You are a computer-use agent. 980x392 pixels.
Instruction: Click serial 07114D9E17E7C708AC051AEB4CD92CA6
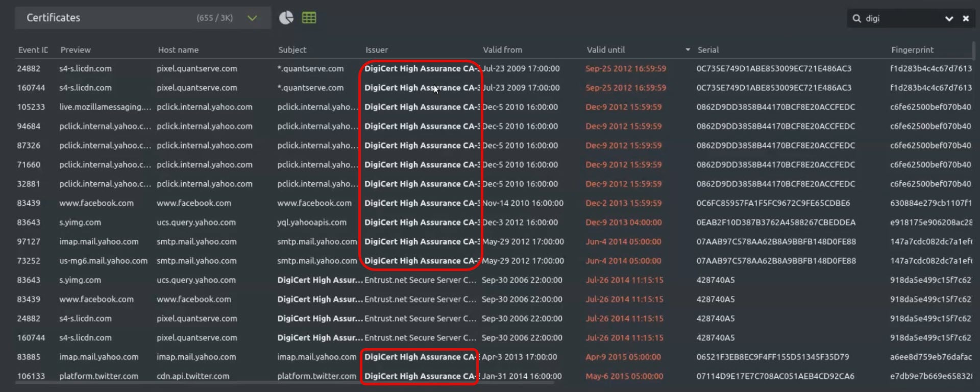point(775,376)
